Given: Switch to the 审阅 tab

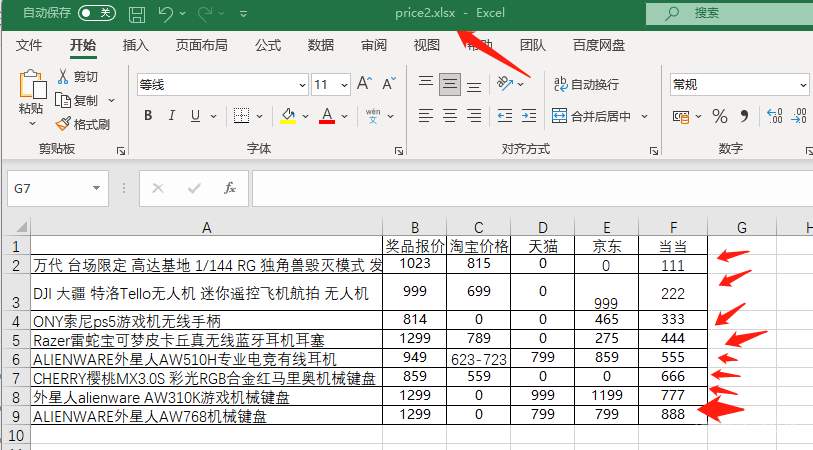Looking at the screenshot, I should pyautogui.click(x=374, y=45).
